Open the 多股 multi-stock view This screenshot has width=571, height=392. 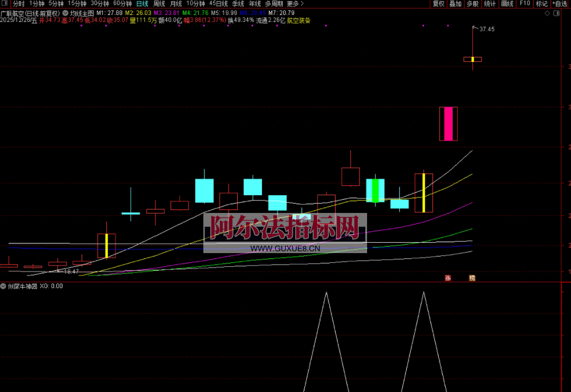[x=472, y=3]
